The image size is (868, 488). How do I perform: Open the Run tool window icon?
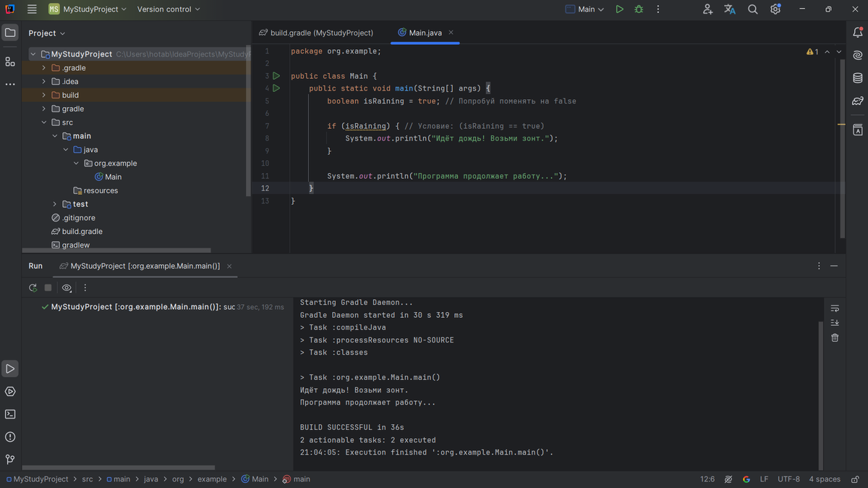10,369
